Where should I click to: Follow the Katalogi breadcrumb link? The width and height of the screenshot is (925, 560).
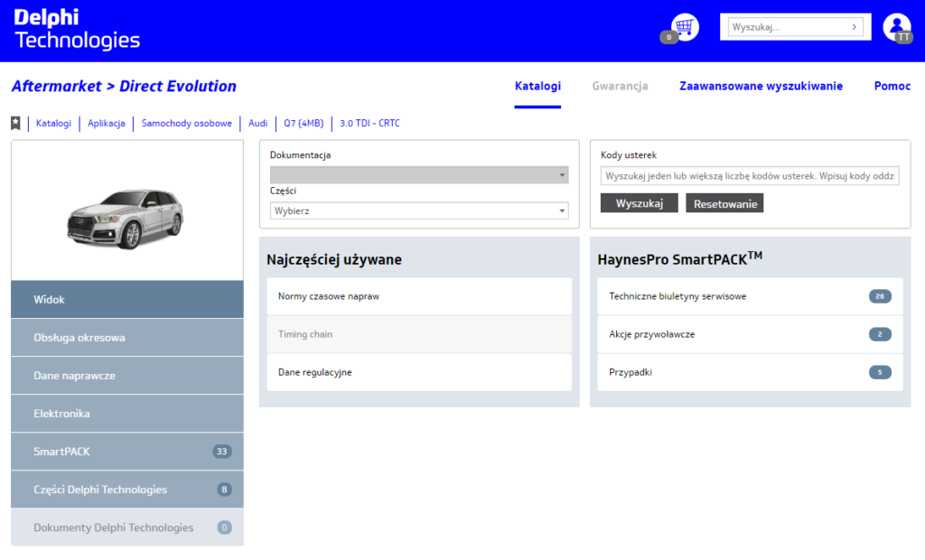53,124
